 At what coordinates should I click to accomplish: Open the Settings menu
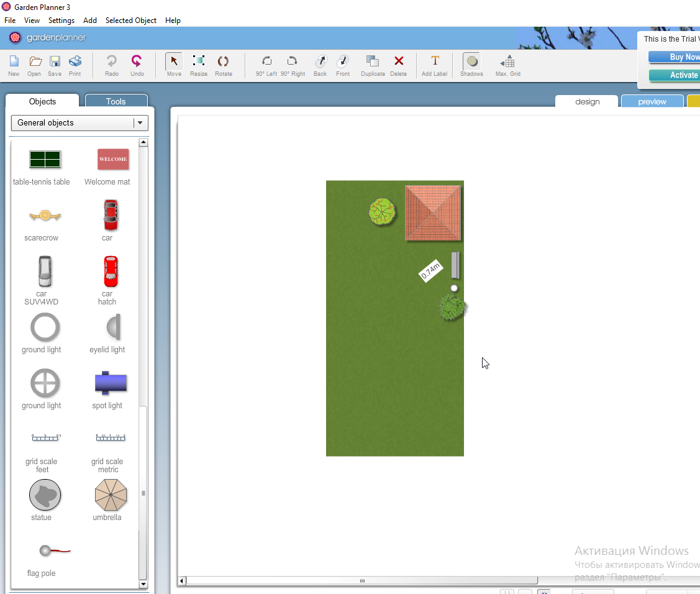click(x=61, y=21)
